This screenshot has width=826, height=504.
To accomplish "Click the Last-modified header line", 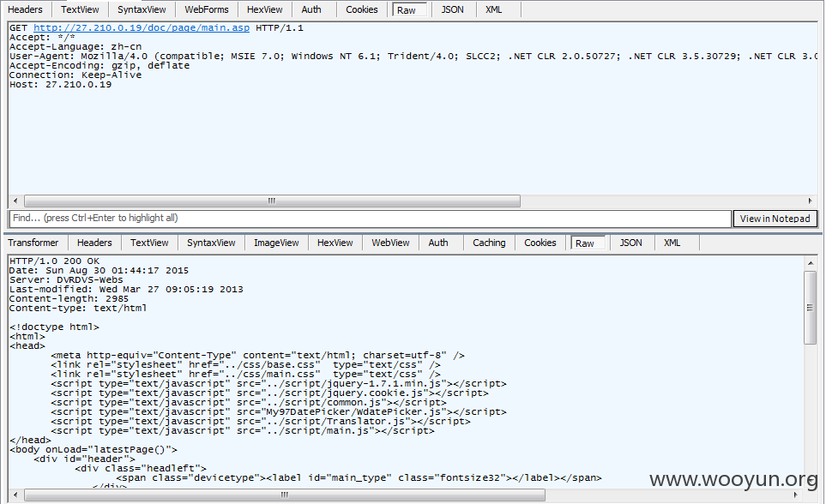I will coord(126,290).
